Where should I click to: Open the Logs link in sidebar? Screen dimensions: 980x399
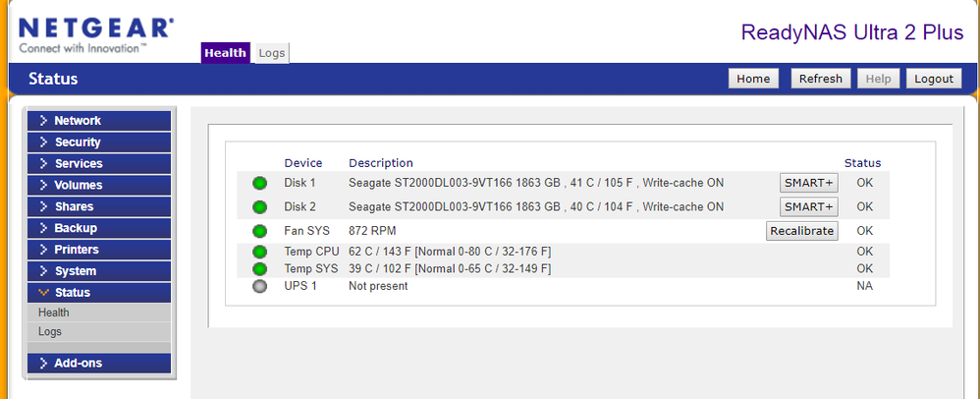tap(50, 332)
